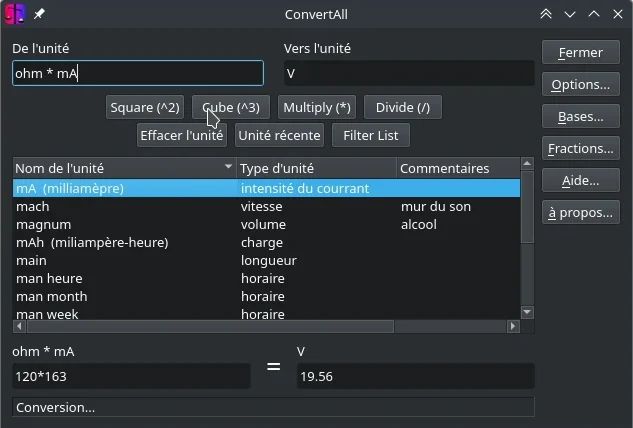Toggle the pin window icon
Image resolution: width=633 pixels, height=428 pixels.
tap(39, 14)
